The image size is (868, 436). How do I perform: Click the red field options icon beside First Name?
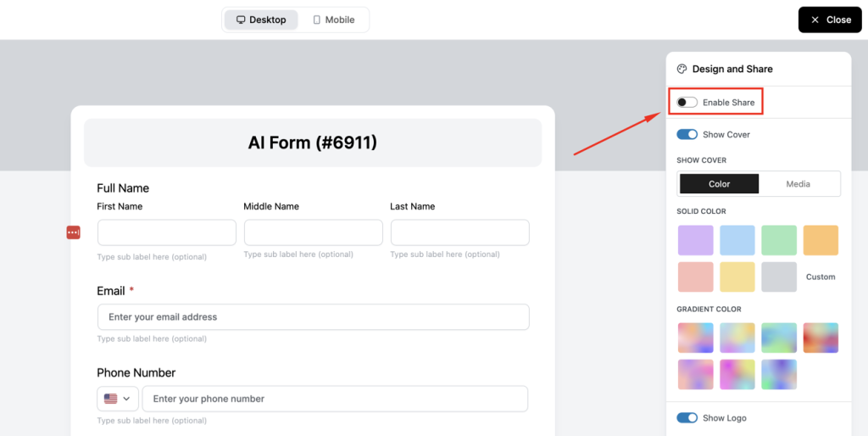click(73, 232)
